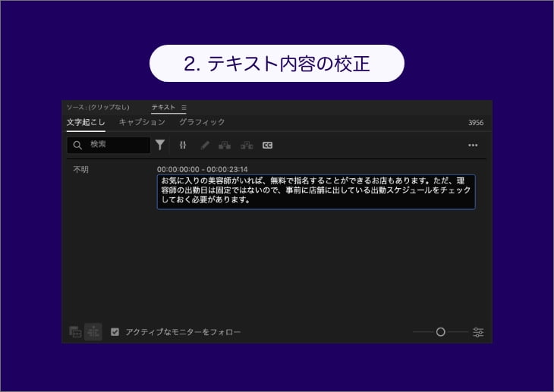
Task: Select the 文字起こし tab
Action: pos(86,122)
